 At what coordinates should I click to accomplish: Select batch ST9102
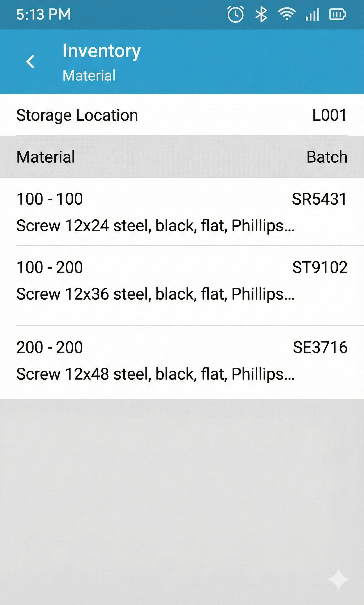pyautogui.click(x=320, y=267)
